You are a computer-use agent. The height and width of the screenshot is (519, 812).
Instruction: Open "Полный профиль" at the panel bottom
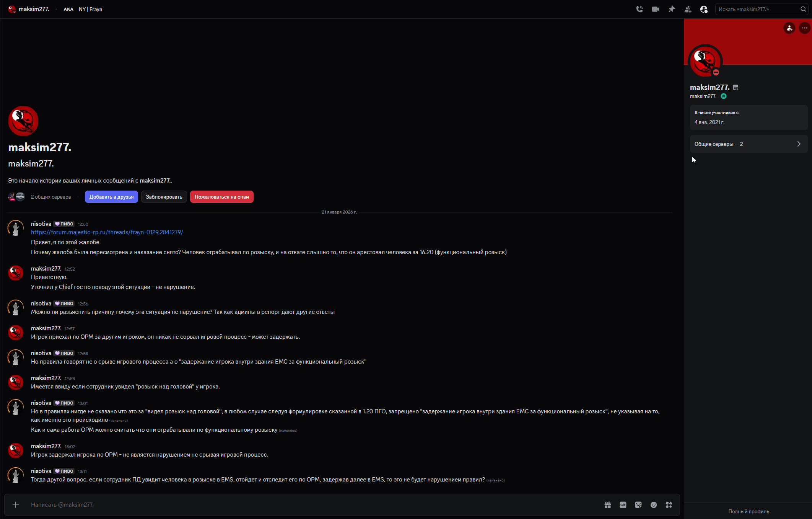[749, 511]
